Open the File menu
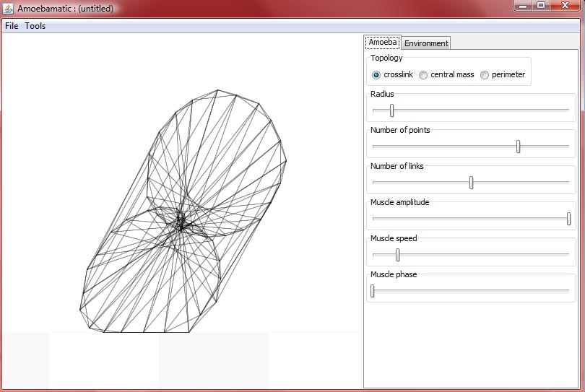The height and width of the screenshot is (392, 585). pos(12,26)
